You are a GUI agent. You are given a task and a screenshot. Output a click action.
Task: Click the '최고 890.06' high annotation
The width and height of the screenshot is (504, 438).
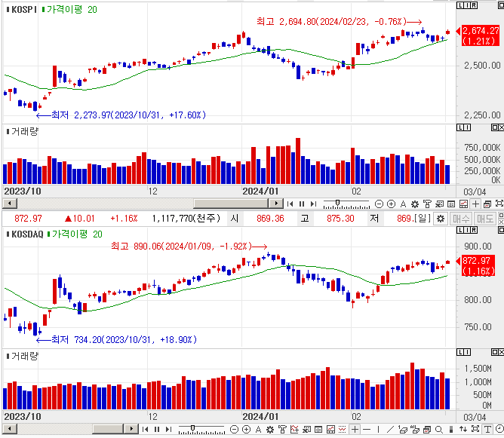click(189, 247)
